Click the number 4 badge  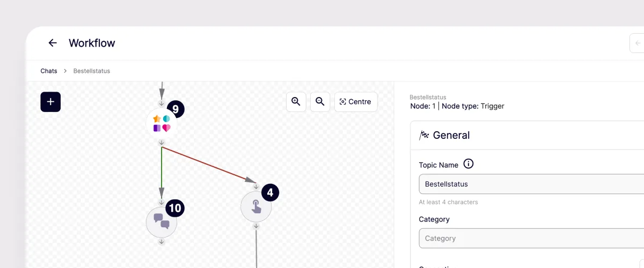pyautogui.click(x=270, y=192)
